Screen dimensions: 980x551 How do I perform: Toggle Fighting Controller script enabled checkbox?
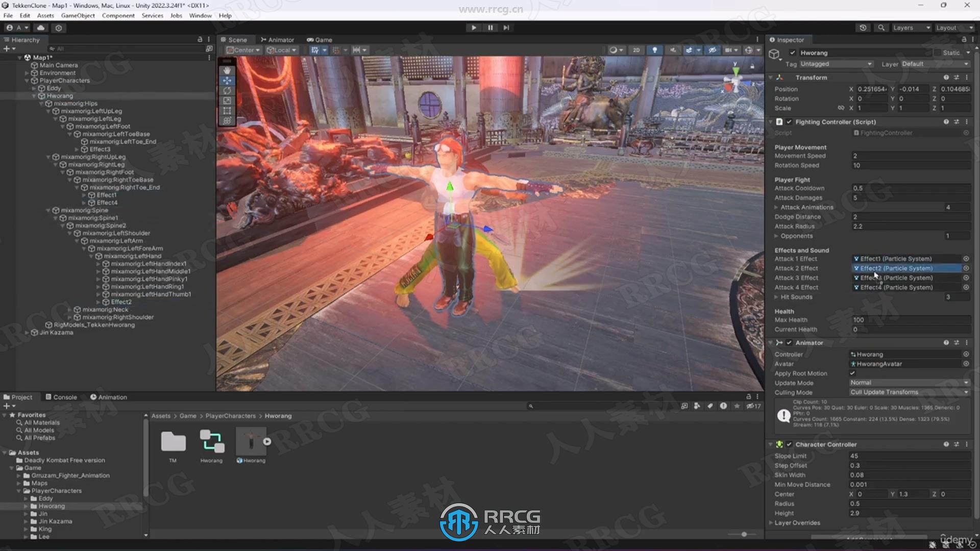tap(789, 122)
